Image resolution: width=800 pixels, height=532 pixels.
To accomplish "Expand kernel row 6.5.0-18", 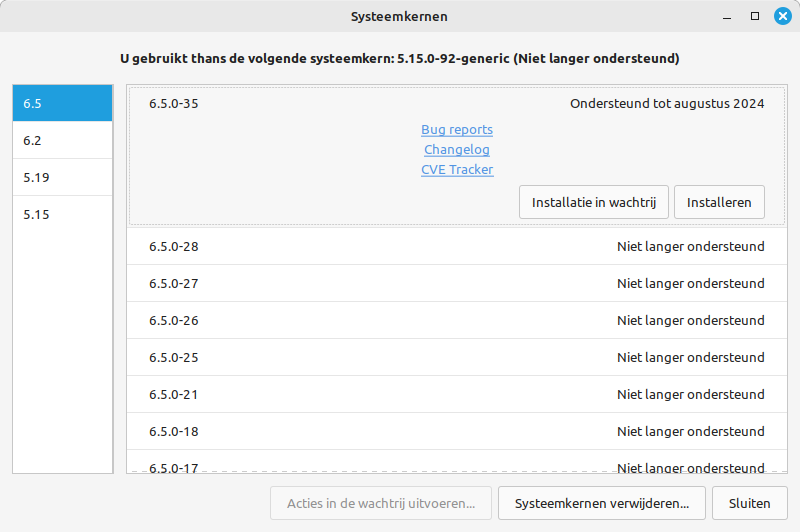I will click(x=456, y=432).
